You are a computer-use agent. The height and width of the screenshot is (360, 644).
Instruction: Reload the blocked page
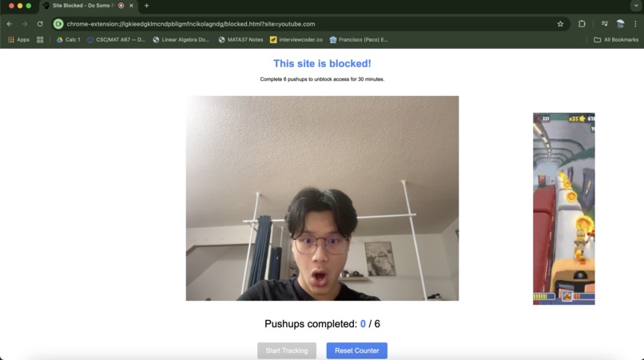(40, 24)
